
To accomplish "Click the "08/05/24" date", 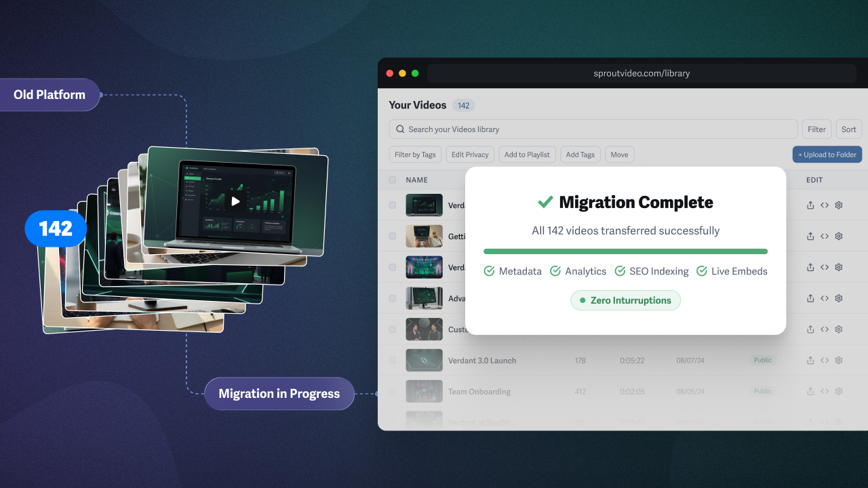I will tap(690, 392).
